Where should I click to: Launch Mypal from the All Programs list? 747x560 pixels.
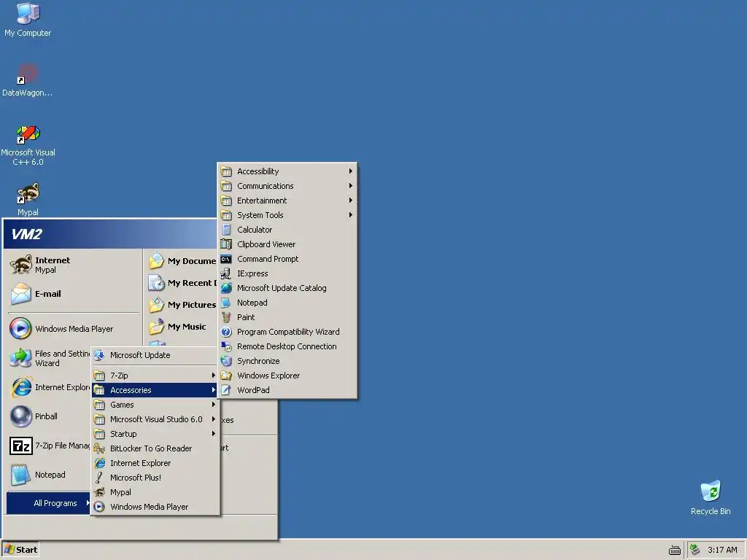155,492
